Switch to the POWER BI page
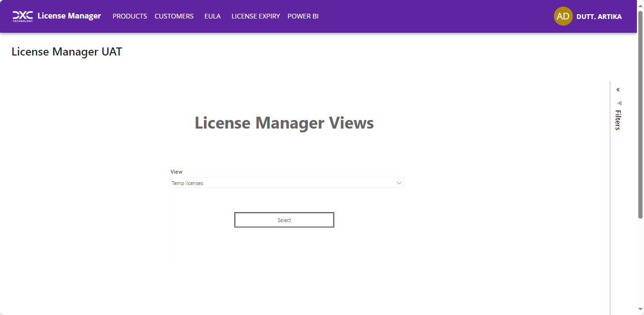This screenshot has width=644, height=315. 303,16
